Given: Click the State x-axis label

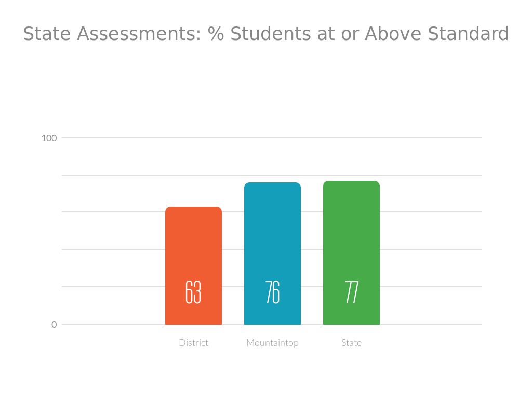Looking at the screenshot, I should [351, 343].
